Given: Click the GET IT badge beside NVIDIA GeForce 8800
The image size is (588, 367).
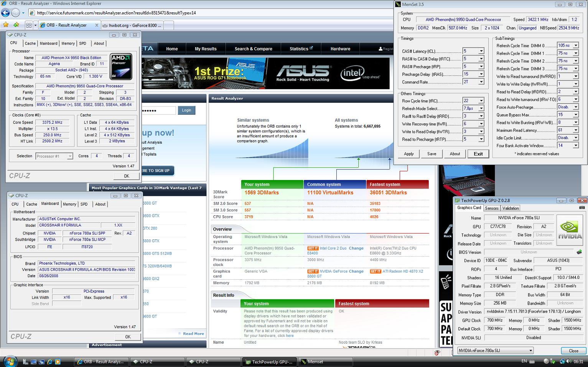Looking at the screenshot, I should [x=313, y=271].
